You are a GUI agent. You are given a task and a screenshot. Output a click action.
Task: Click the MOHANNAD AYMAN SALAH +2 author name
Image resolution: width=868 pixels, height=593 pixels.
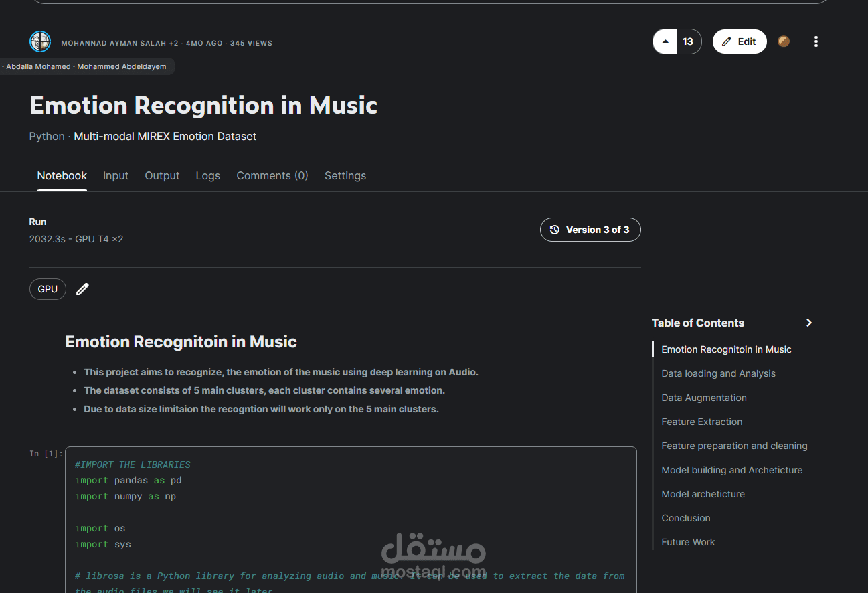(x=120, y=43)
